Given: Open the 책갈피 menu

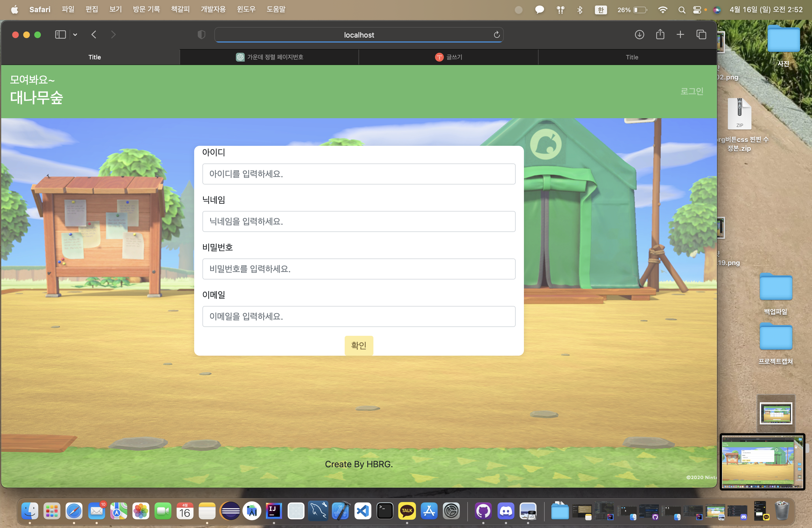Looking at the screenshot, I should click(180, 10).
